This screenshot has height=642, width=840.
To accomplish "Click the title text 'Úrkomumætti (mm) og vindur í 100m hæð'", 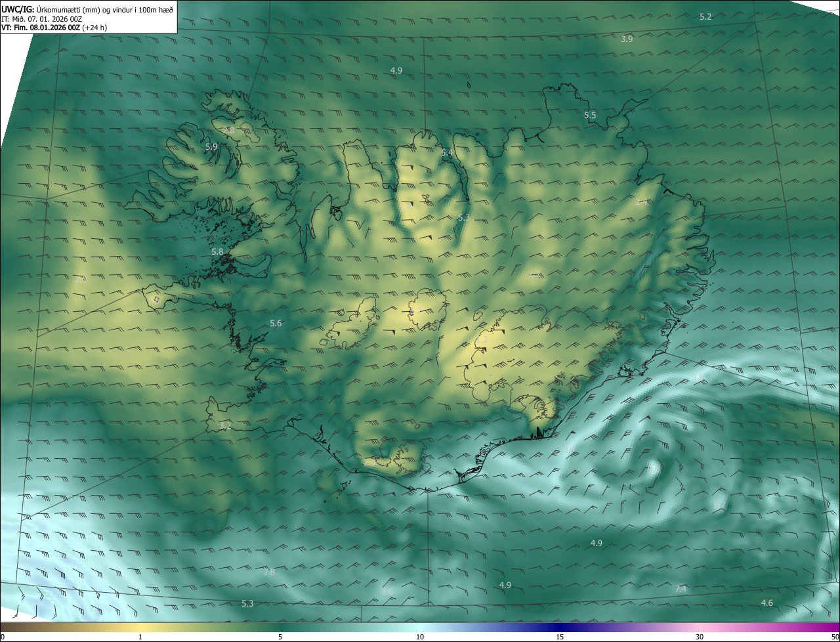I will tap(105, 9).
